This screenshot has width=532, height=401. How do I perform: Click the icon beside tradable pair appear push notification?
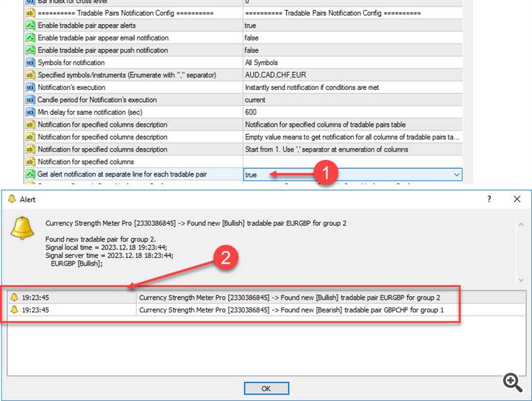coord(31,50)
